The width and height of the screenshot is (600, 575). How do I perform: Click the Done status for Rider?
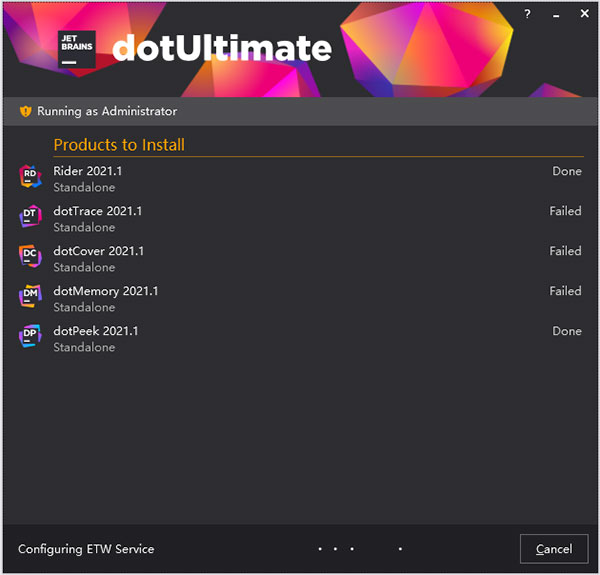click(x=567, y=171)
